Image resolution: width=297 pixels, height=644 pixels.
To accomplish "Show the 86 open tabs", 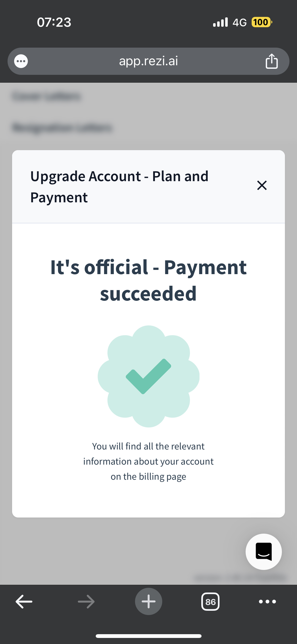I will (210, 602).
